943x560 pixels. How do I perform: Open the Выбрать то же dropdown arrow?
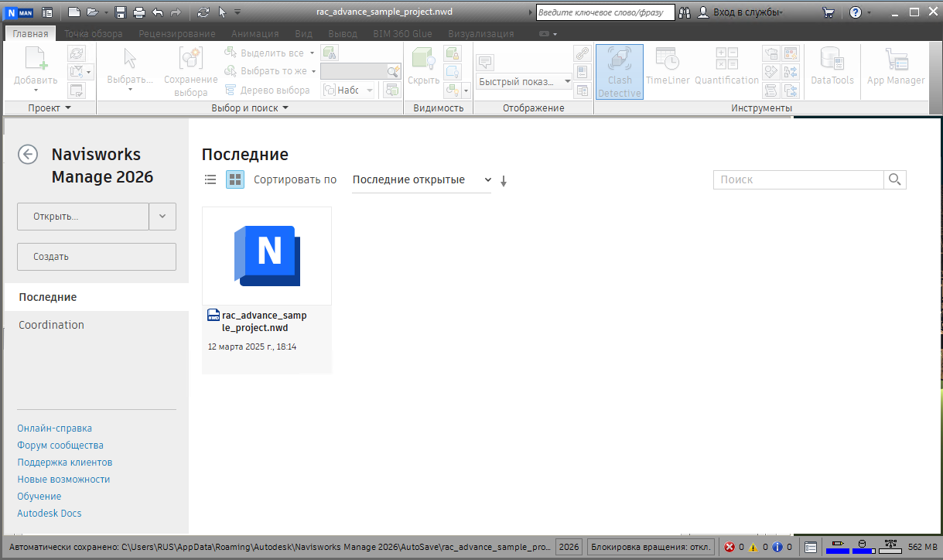pyautogui.click(x=313, y=71)
